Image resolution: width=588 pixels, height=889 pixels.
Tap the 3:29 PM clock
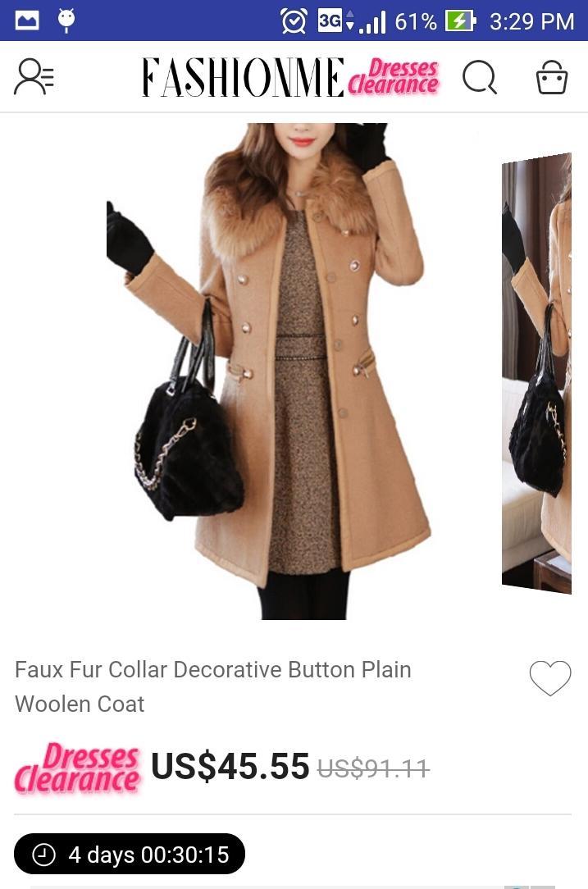[532, 21]
